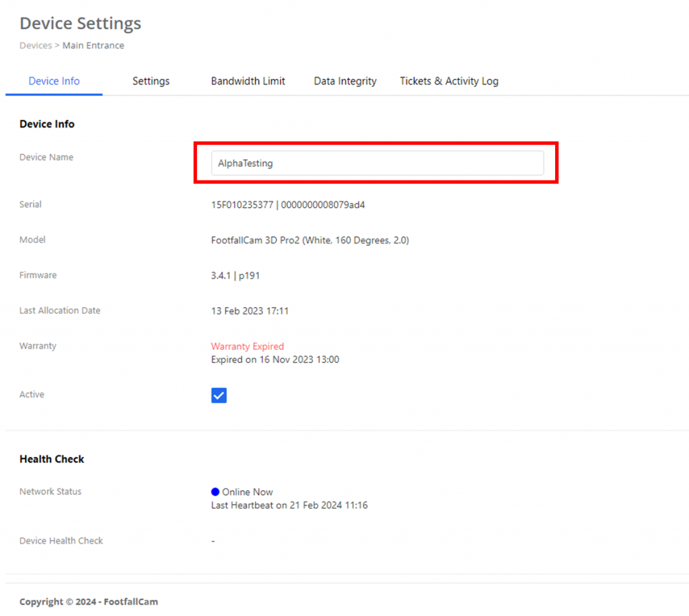Click the Main Entrance breadcrumb entry
Image resolution: width=689 pixels, height=616 pixels.
94,45
